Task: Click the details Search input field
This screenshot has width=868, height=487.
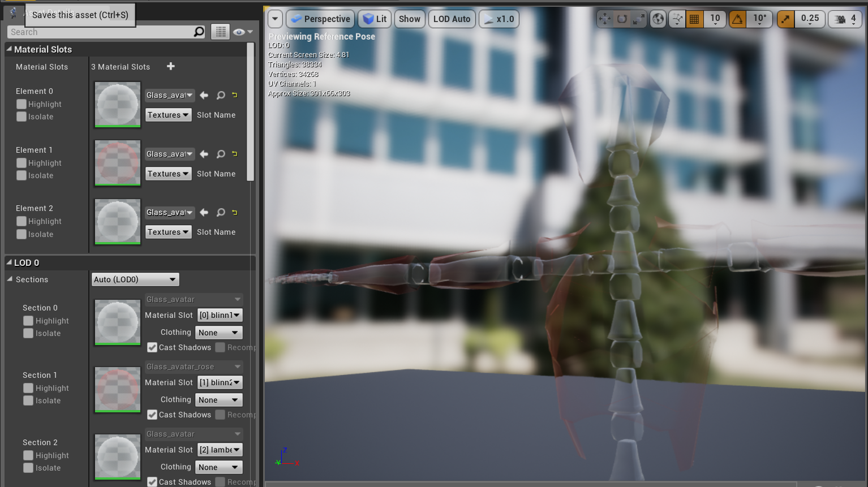Action: point(101,32)
